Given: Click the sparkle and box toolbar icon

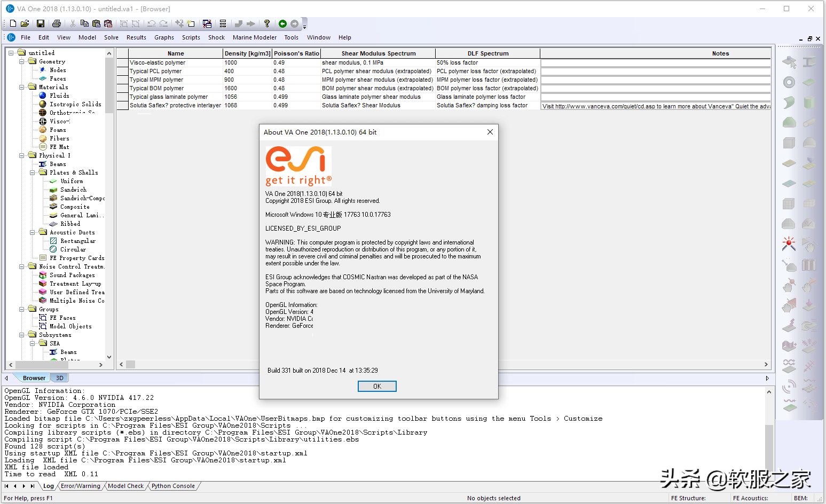Looking at the screenshot, I should tap(191, 23).
